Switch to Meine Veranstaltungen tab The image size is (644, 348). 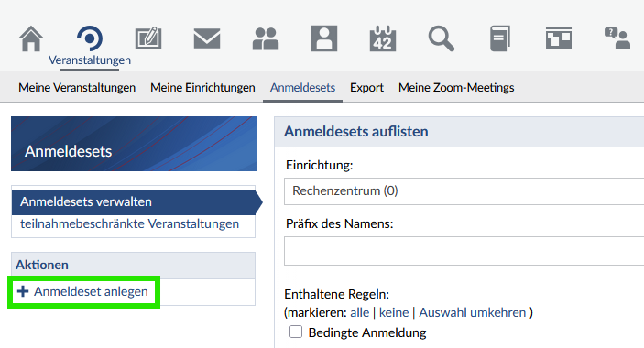(x=77, y=87)
